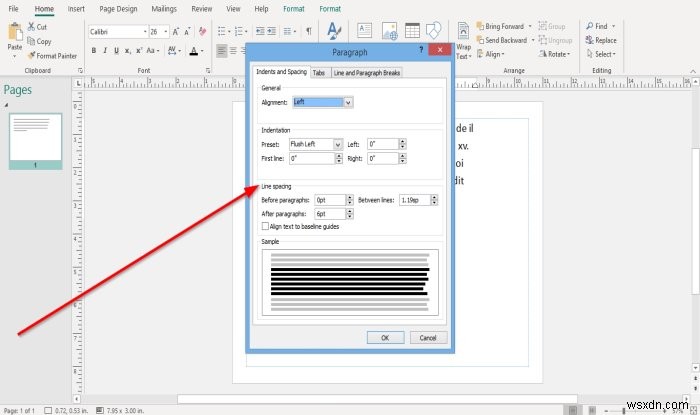This screenshot has height=415, width=700.
Task: Click the numbering list icon
Action: [x=239, y=31]
